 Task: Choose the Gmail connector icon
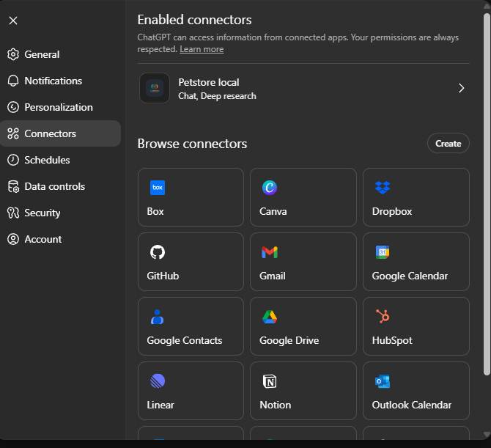pos(270,252)
